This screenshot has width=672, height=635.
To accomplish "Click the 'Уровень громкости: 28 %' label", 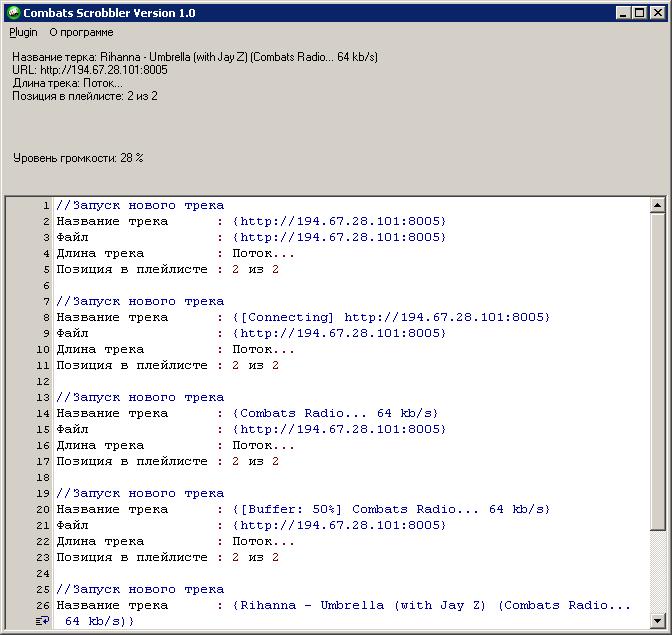I will click(x=78, y=158).
